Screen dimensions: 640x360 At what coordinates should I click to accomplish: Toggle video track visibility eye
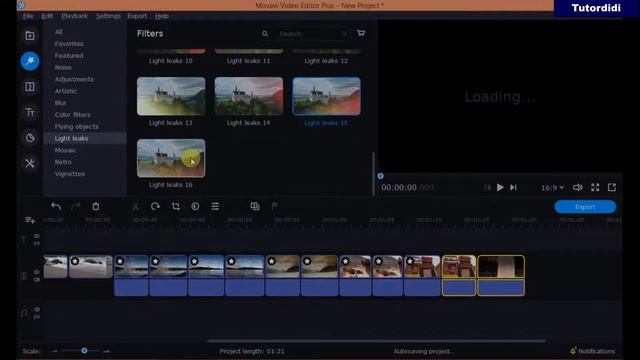(37, 272)
